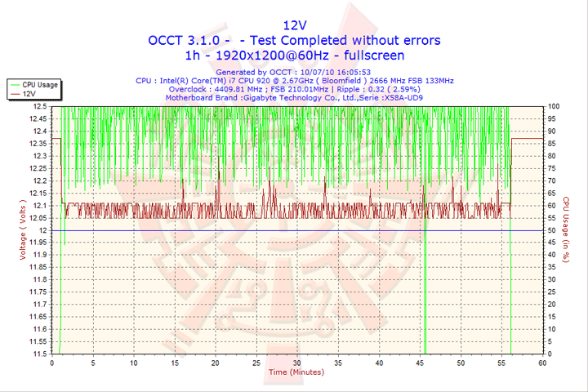The image size is (588, 392).
Task: Click the 100 CPU usage axis value
Action: pos(554,106)
